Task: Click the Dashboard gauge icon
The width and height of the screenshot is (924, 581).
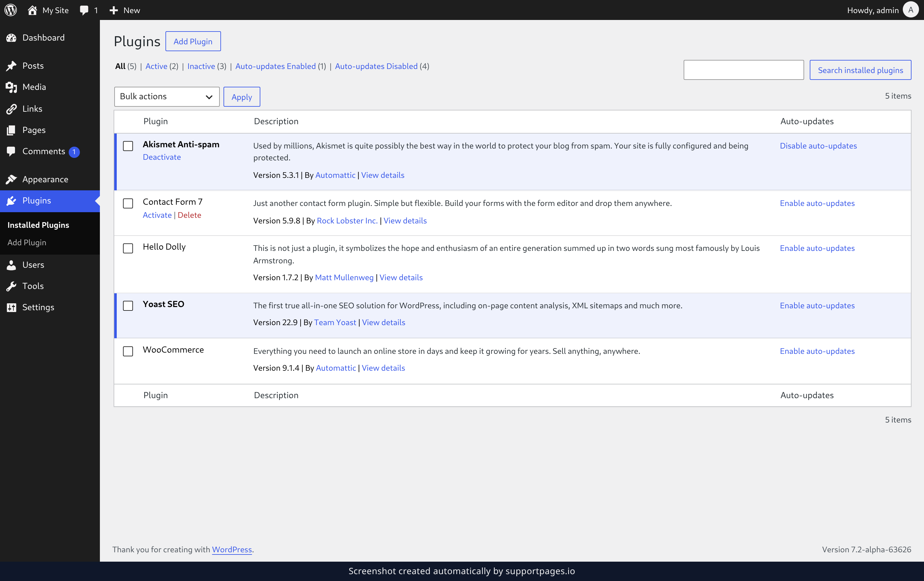Action: pos(12,37)
